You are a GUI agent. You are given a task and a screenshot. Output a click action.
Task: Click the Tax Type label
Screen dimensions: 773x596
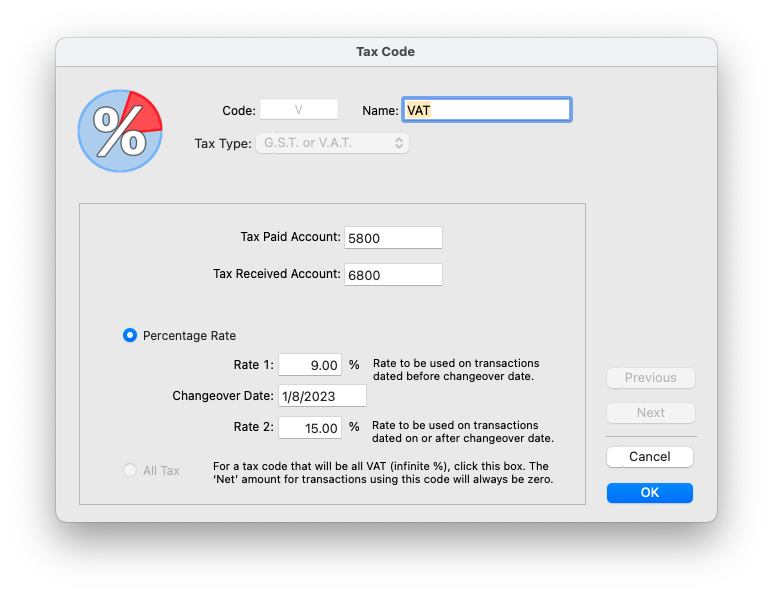223,143
